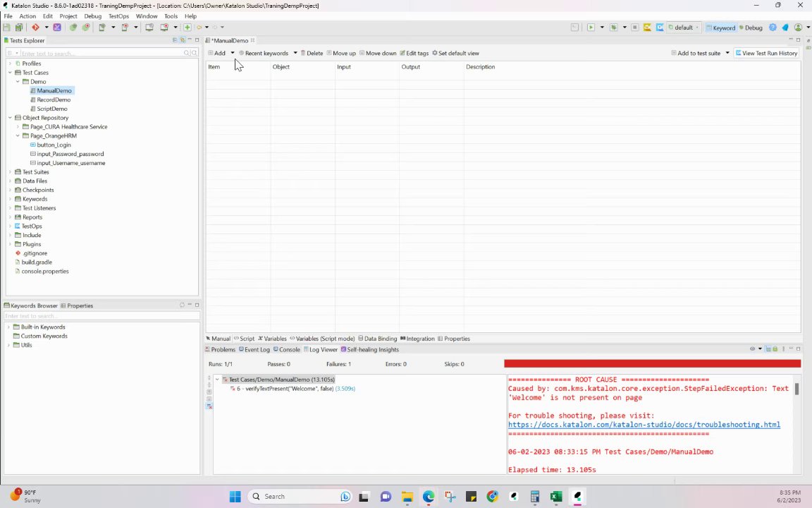Switch to the Variables (Script mode) tab
This screenshot has height=508, width=812.
tap(322, 339)
